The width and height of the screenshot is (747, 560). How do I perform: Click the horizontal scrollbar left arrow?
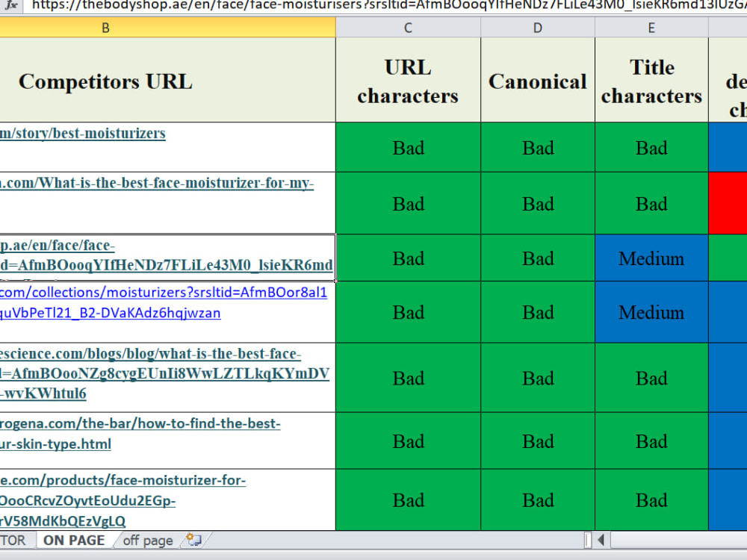tap(601, 540)
